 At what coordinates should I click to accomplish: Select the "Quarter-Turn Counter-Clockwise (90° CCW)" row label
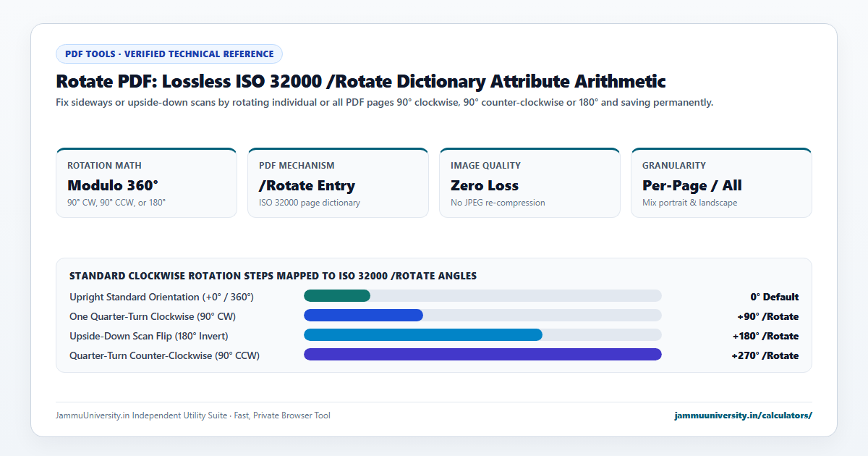(x=164, y=355)
